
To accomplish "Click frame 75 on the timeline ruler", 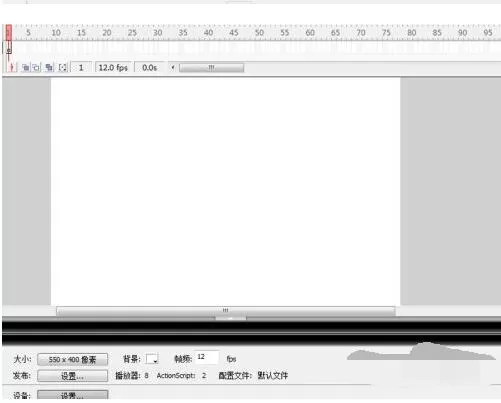I will coord(386,33).
